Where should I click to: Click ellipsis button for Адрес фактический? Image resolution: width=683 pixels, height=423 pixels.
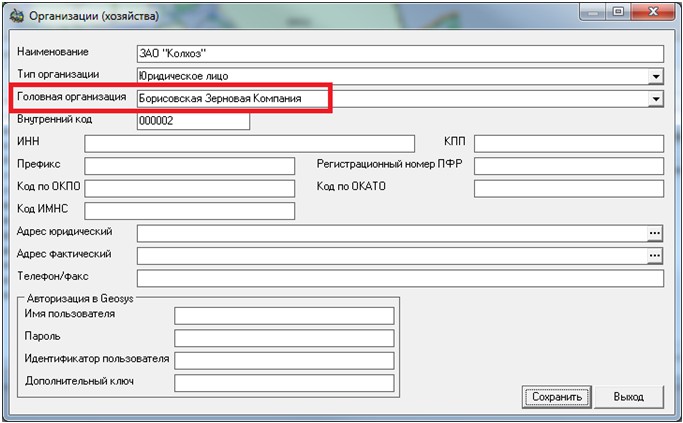(x=655, y=256)
